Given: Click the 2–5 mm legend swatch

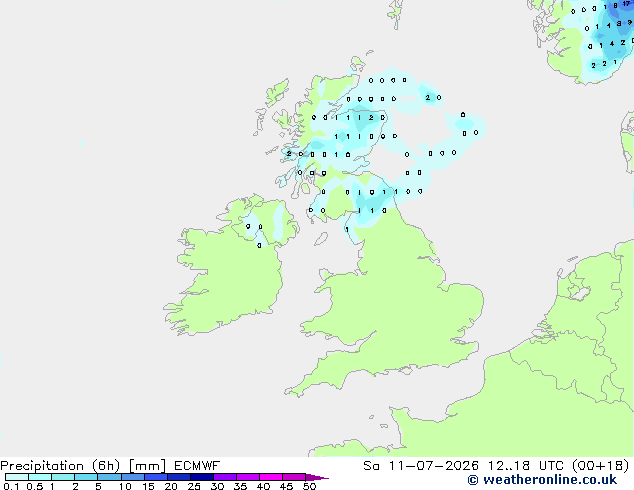Looking at the screenshot, I should click(x=86, y=477).
